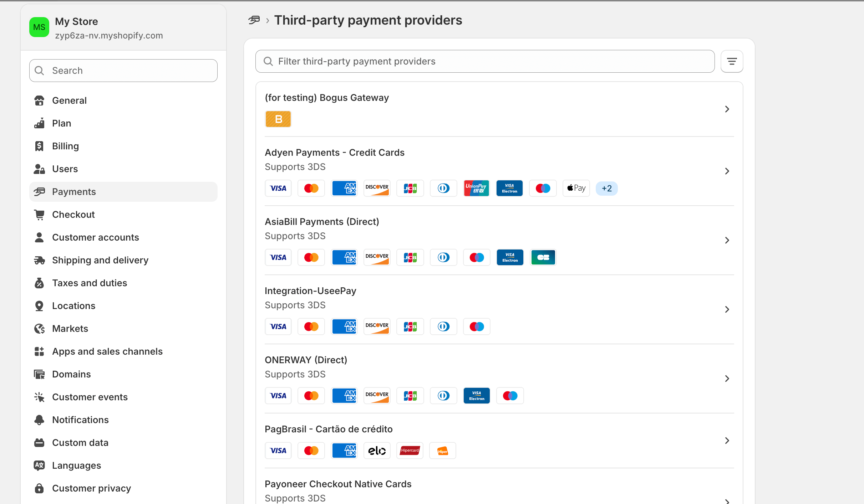Click the Visa Electron icon under Adyen Payments
This screenshot has height=504, width=864.
tap(510, 188)
